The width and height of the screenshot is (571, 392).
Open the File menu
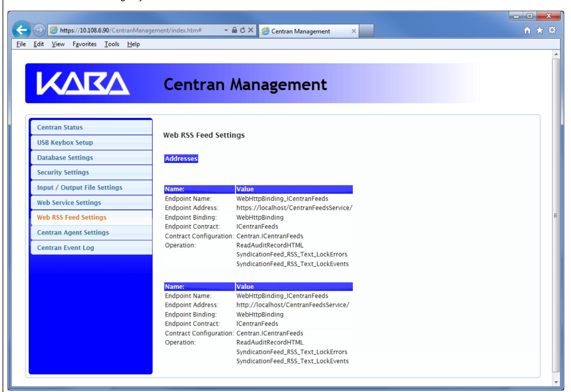tap(21, 44)
